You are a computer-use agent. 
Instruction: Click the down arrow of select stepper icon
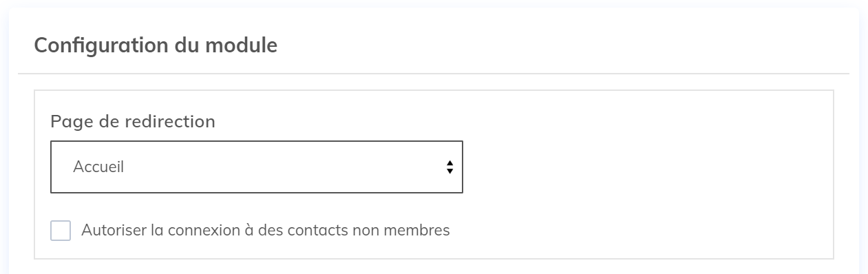pos(449,171)
